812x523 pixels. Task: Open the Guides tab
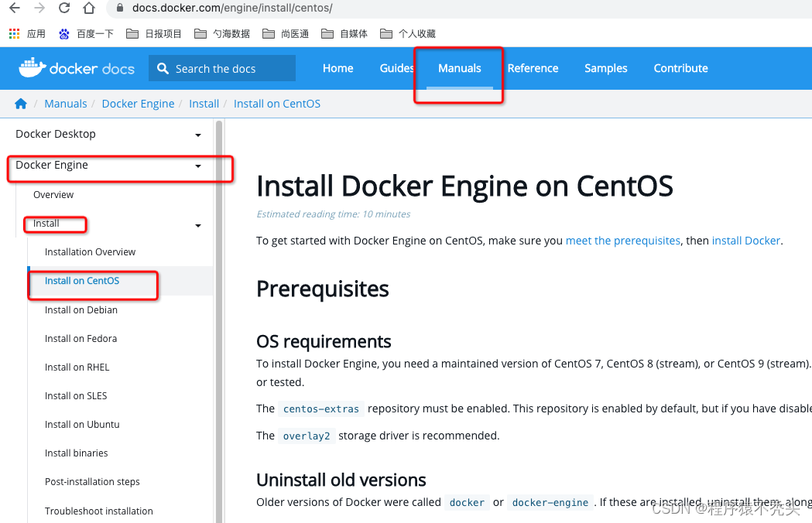point(396,68)
